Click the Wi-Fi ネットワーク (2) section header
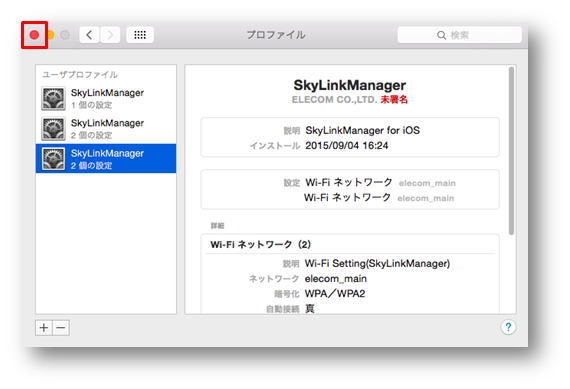 coord(261,244)
